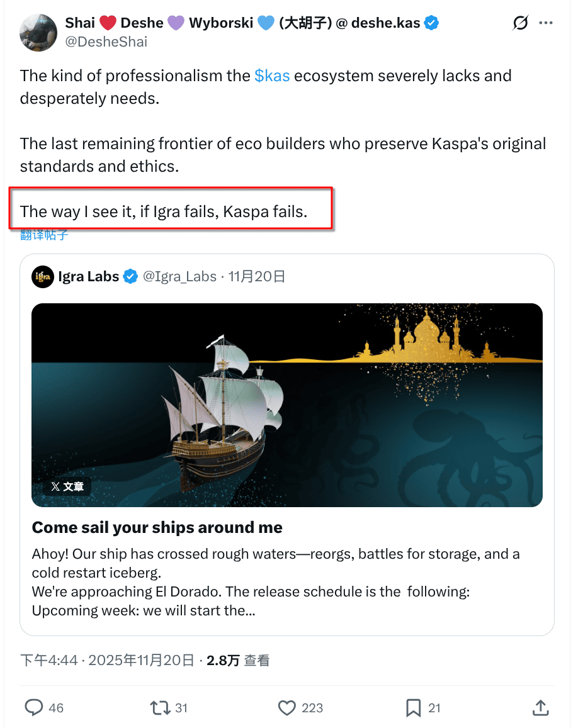Image resolution: width=583 pixels, height=728 pixels.
Task: Click the share upload icon
Action: click(540, 708)
